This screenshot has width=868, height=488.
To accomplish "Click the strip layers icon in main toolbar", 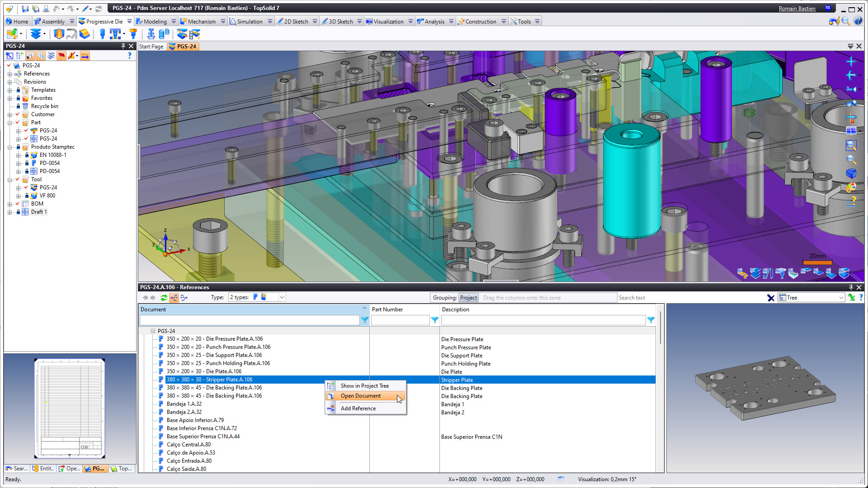I will click(x=36, y=34).
